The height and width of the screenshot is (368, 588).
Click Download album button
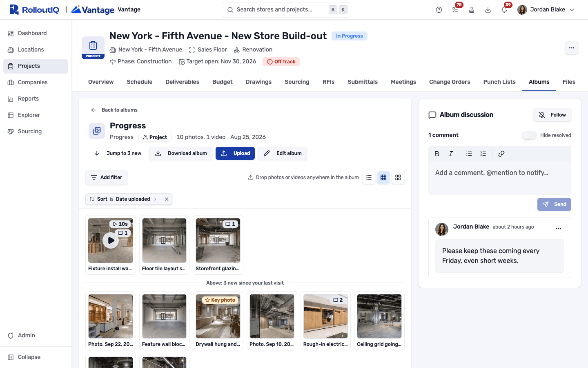[181, 153]
